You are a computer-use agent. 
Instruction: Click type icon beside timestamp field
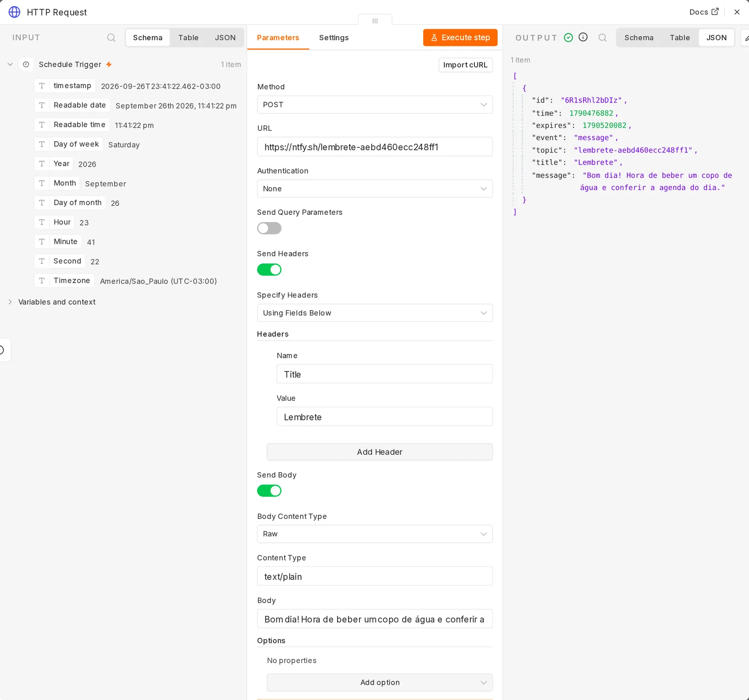pyautogui.click(x=42, y=86)
